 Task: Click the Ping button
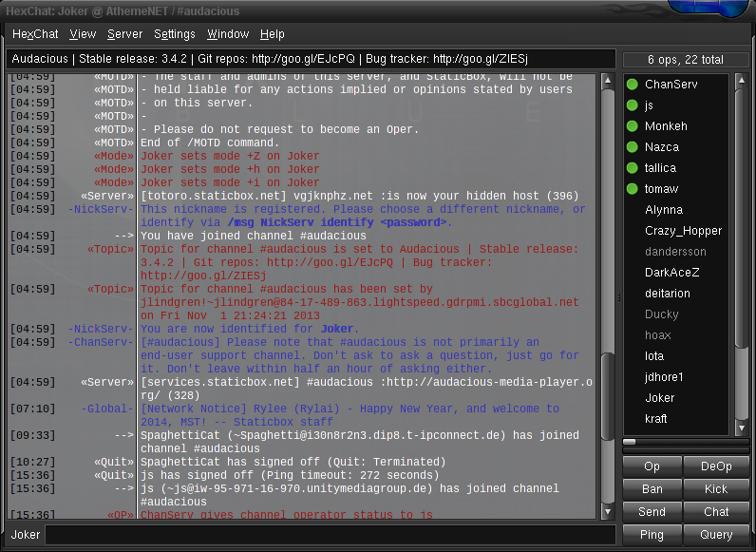point(652,535)
